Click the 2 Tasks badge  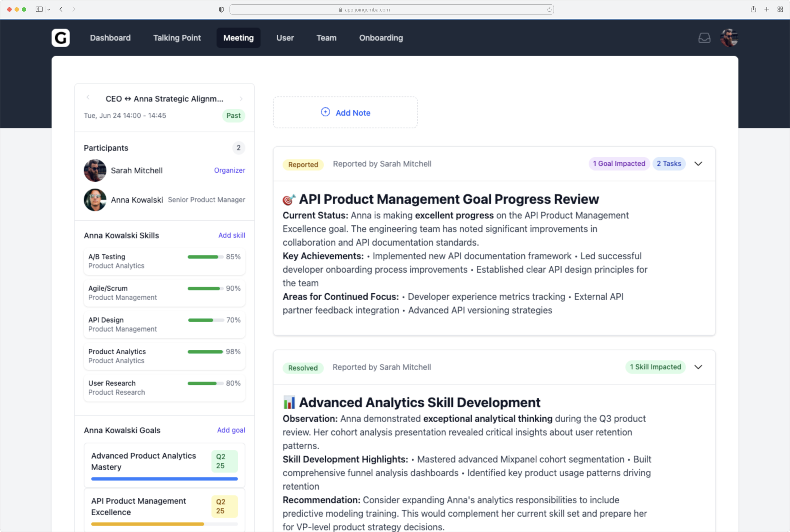[x=668, y=164]
